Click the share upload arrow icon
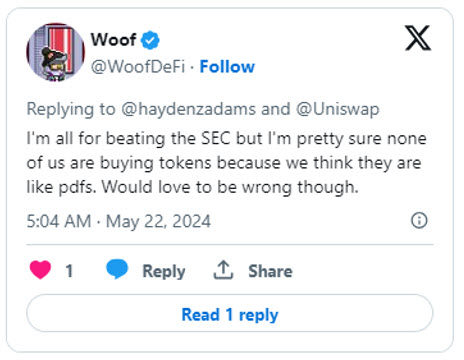 tap(223, 270)
